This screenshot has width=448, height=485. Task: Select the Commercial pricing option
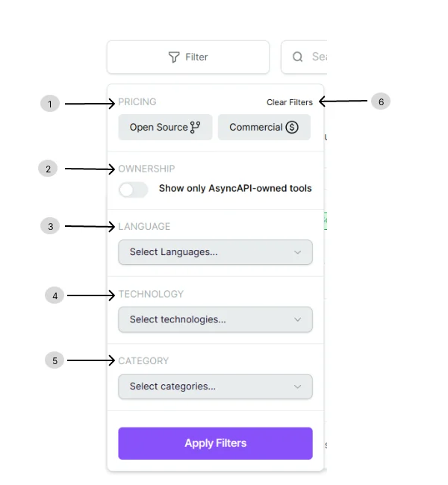tap(264, 128)
